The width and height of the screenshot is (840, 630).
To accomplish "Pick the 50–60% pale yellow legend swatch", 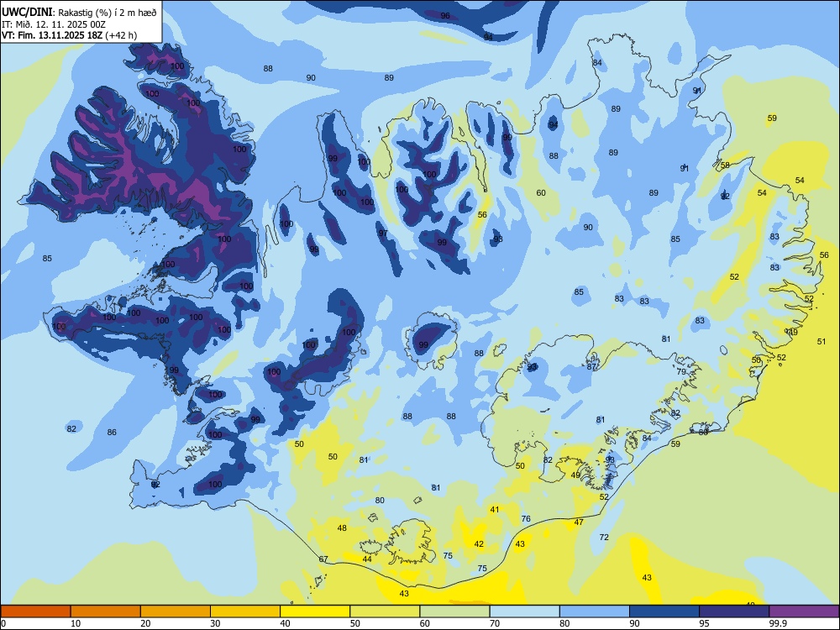I will click(x=385, y=612).
